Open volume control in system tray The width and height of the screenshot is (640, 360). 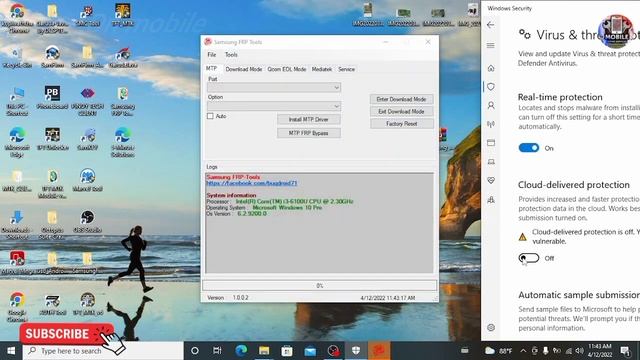coord(580,351)
